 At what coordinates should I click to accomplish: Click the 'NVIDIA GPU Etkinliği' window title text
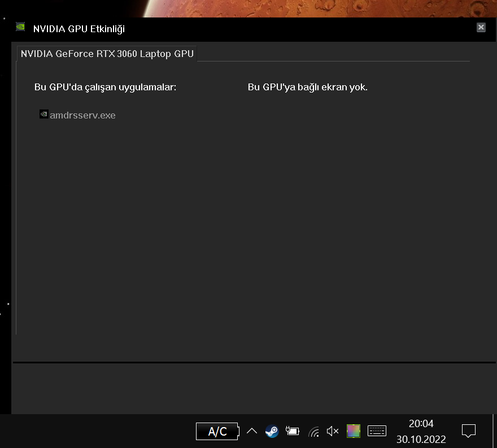pos(79,29)
